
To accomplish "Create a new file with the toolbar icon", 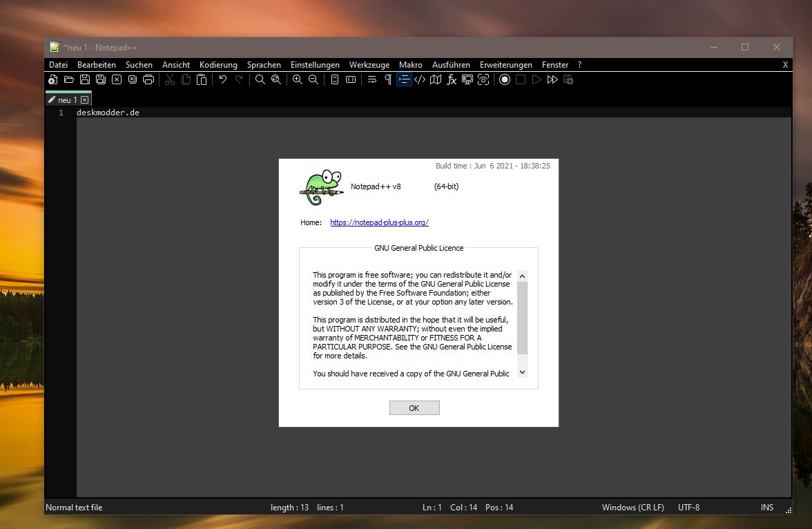I will 52,79.
